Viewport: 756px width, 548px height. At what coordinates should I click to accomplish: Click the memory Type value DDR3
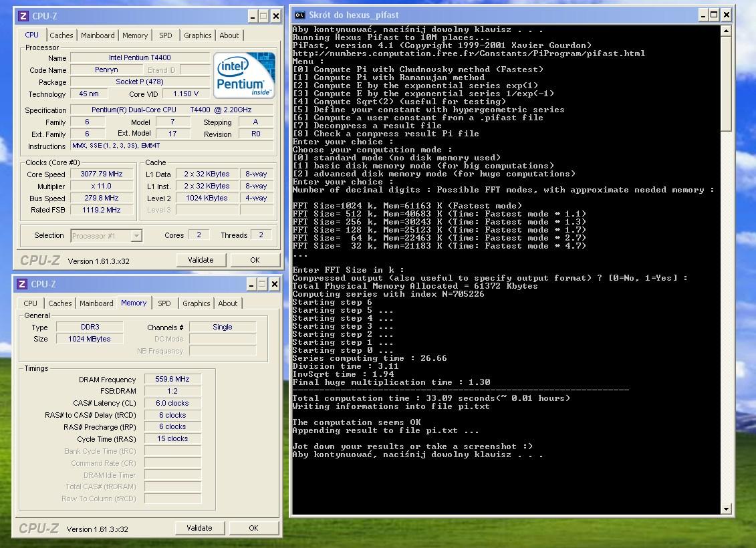[x=90, y=327]
